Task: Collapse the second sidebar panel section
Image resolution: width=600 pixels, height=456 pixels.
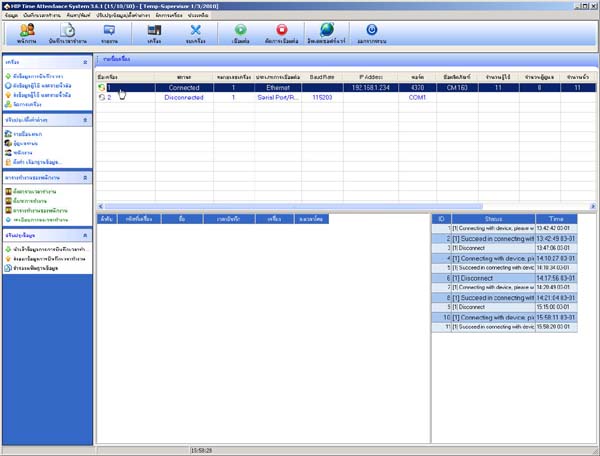Action: tap(88, 119)
